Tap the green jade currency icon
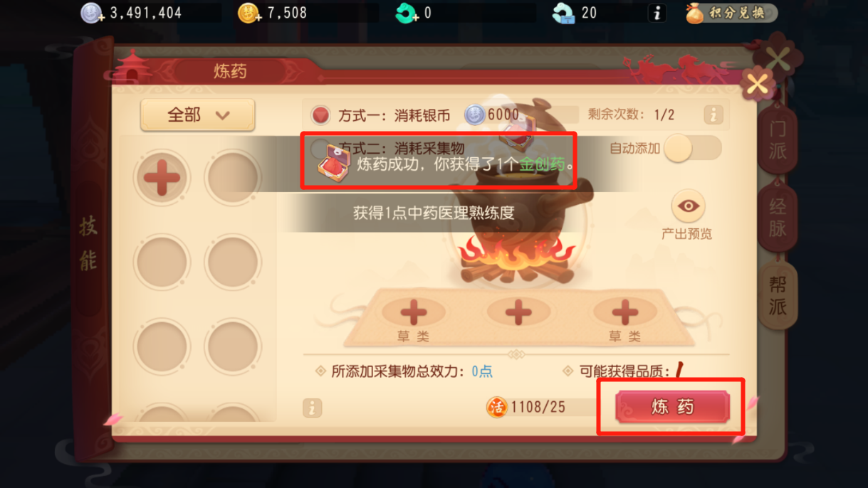The height and width of the screenshot is (488, 868). click(x=407, y=13)
